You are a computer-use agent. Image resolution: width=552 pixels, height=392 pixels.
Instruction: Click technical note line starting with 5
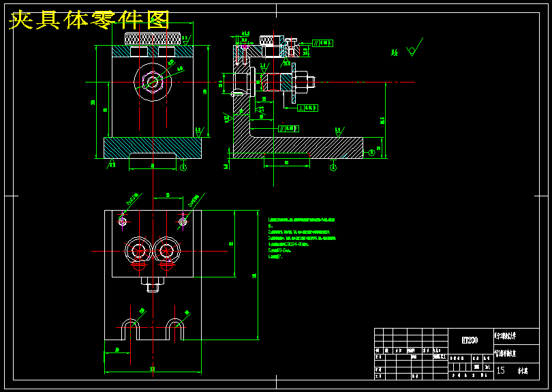[x=280, y=250]
